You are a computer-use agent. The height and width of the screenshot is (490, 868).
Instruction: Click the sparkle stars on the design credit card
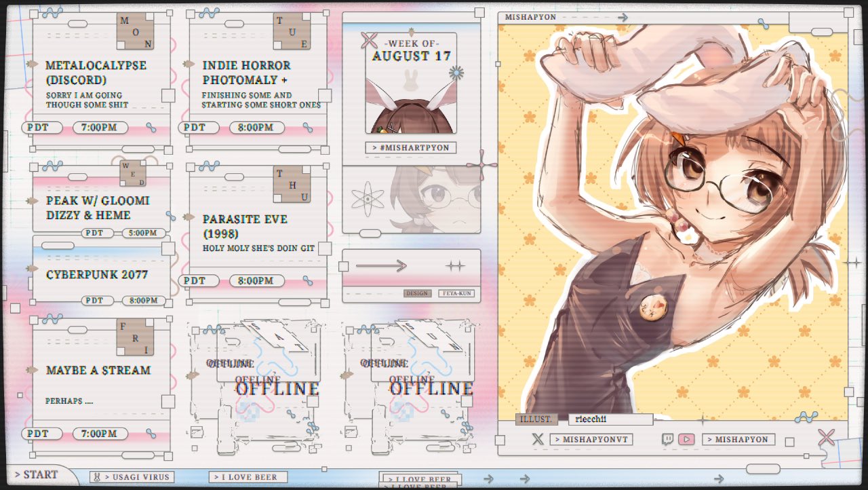pyautogui.click(x=455, y=266)
